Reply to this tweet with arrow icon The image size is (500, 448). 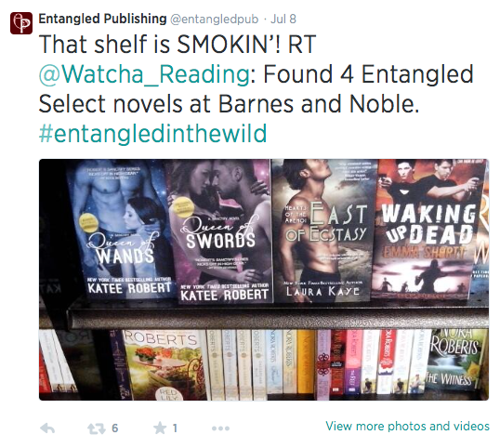point(47,428)
